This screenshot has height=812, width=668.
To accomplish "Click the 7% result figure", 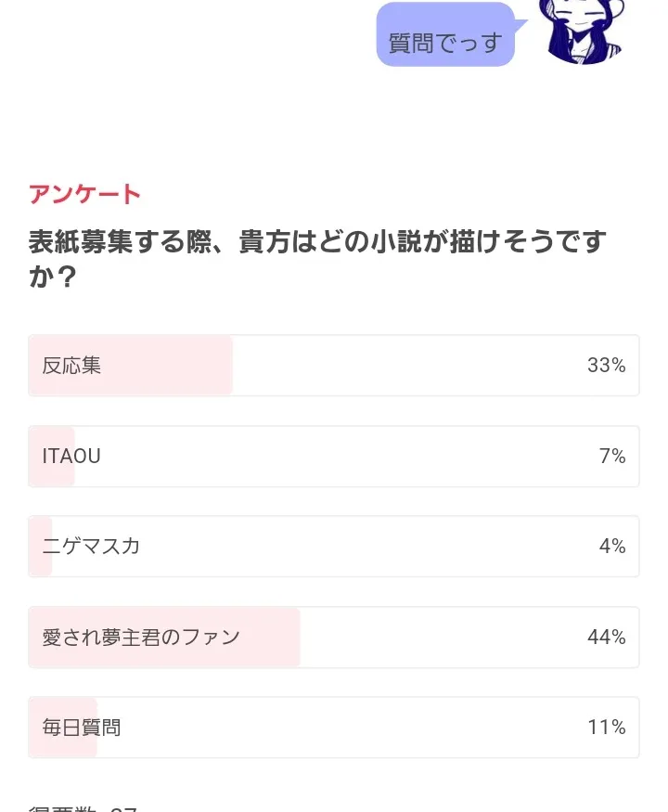I will click(x=612, y=457).
